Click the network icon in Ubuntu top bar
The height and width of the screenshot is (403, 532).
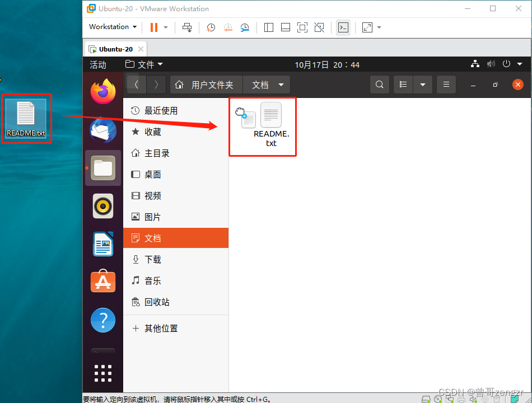click(475, 64)
